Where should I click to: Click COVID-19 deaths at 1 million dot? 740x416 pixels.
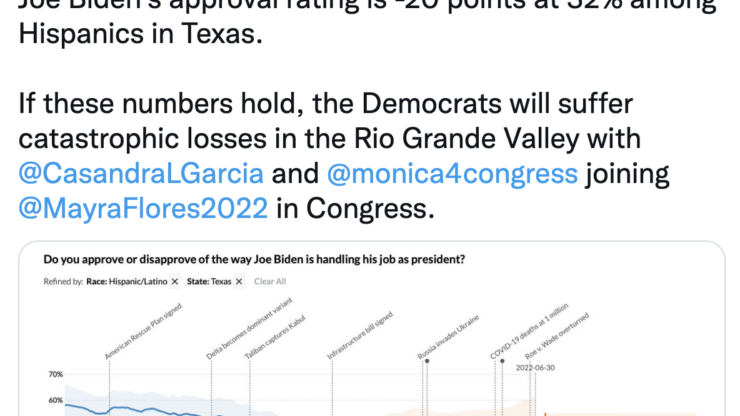(x=500, y=361)
